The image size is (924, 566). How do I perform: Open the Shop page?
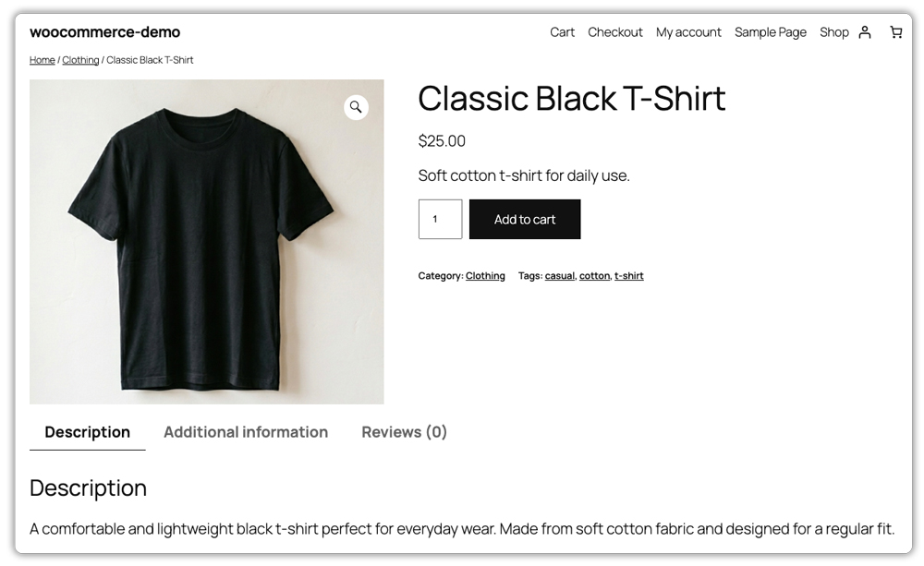(x=833, y=32)
